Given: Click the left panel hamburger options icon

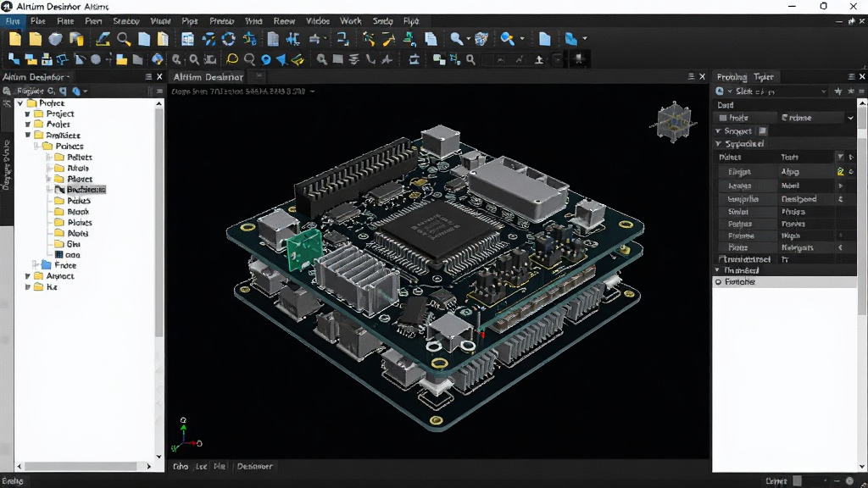Looking at the screenshot, I should 148,77.
